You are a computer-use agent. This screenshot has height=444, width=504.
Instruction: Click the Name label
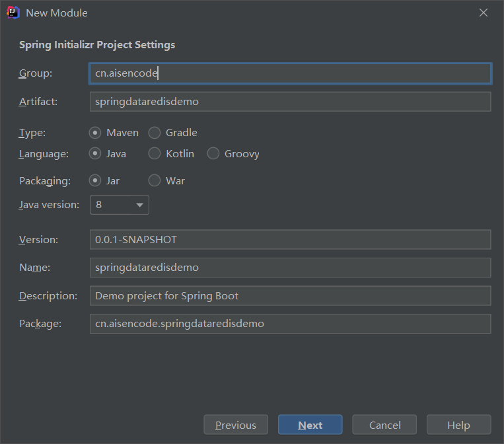[35, 268]
